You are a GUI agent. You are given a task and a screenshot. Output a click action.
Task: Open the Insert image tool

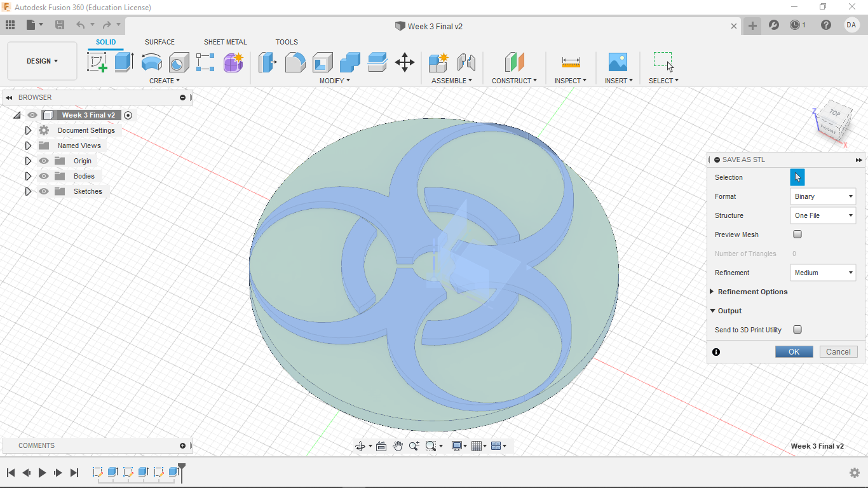pos(617,62)
